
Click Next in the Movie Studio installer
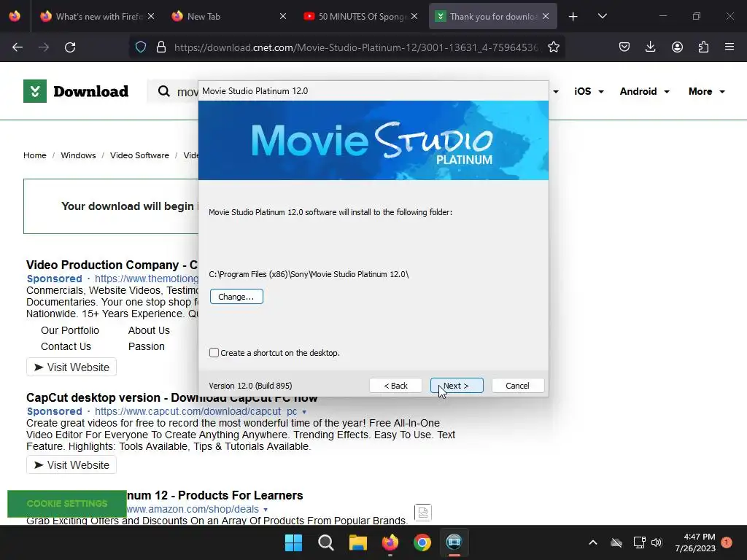(457, 386)
